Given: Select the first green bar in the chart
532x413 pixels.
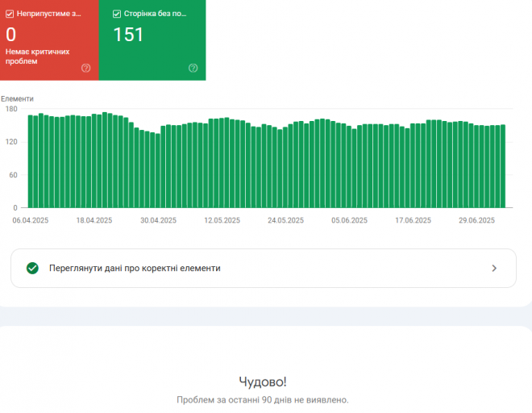Looking at the screenshot, I should [x=30, y=161].
